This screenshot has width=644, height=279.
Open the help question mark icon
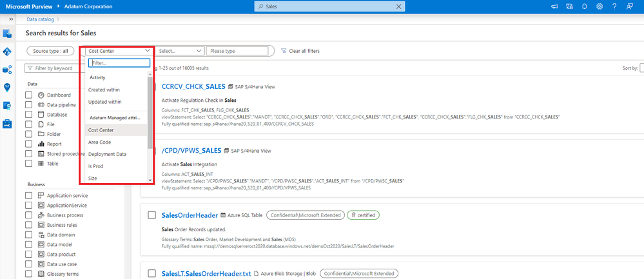tap(614, 6)
